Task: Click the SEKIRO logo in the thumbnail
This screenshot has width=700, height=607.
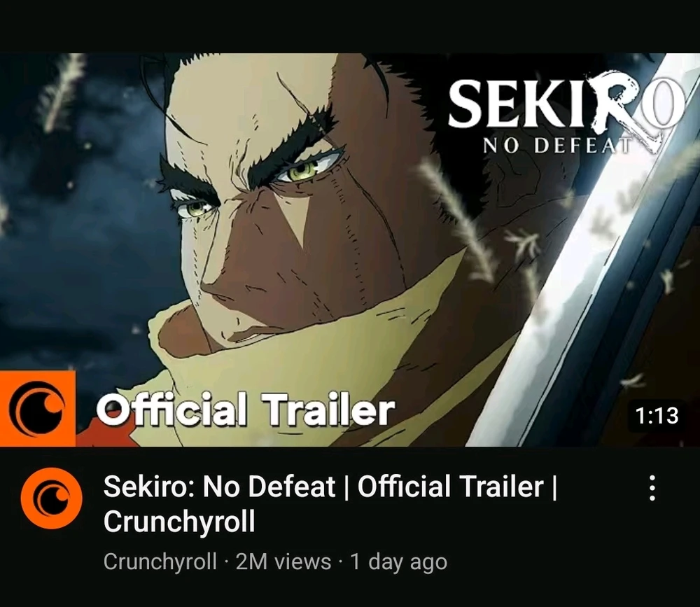Action: click(x=566, y=104)
